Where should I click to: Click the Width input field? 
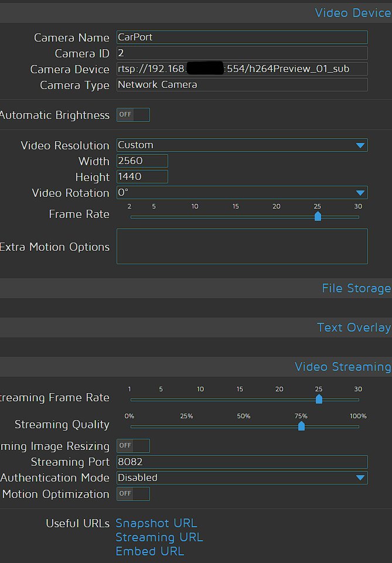click(x=142, y=161)
